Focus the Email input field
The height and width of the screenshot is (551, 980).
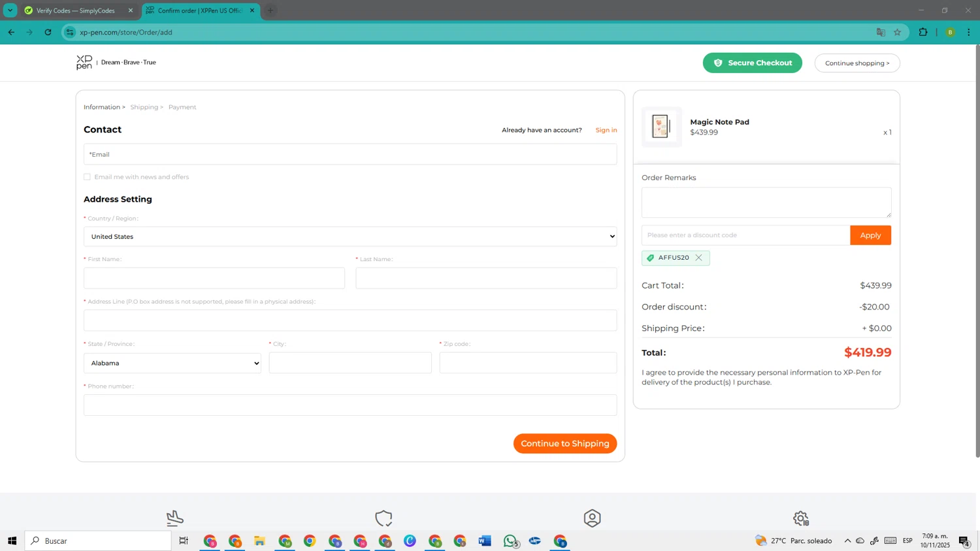coord(350,154)
